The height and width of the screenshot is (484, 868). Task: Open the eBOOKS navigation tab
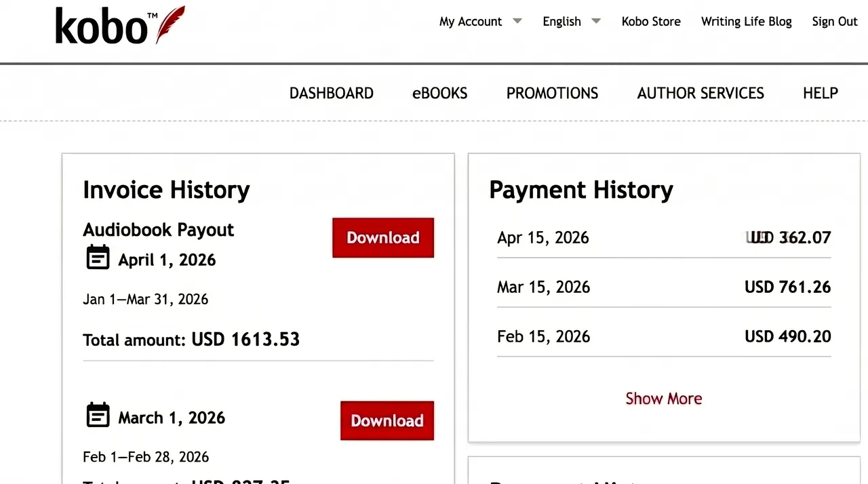(x=440, y=93)
